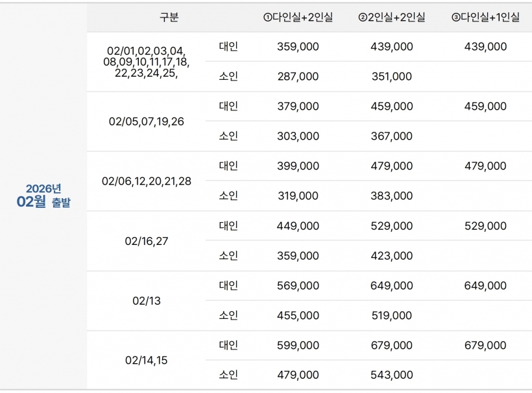Select the ②2인실+2인실 column header
532x393 pixels.
pos(391,18)
